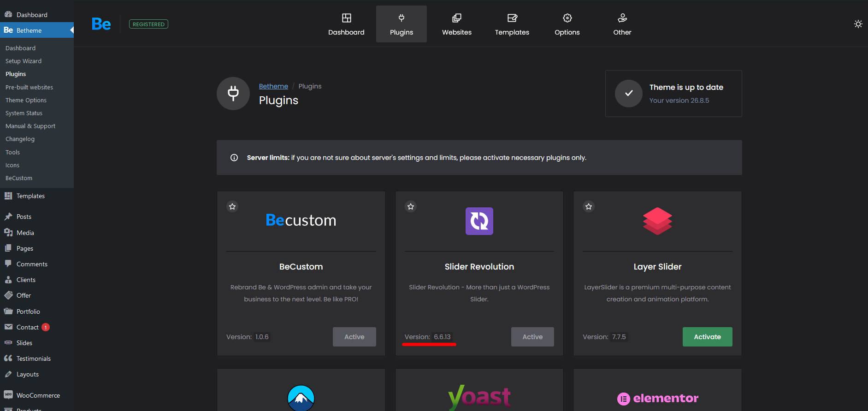This screenshot has height=411, width=868.
Task: Click the Templates icon in the sidebar
Action: pyautogui.click(x=8, y=196)
